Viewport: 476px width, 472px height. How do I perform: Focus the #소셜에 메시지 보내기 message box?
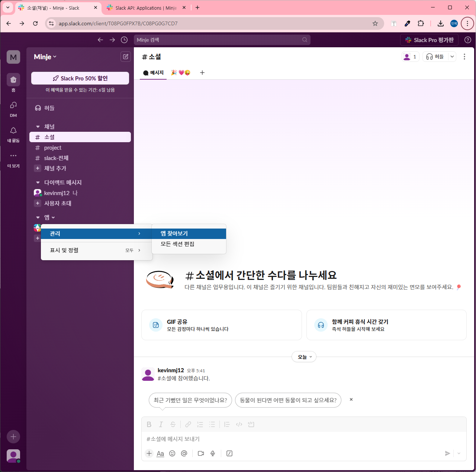coord(304,439)
